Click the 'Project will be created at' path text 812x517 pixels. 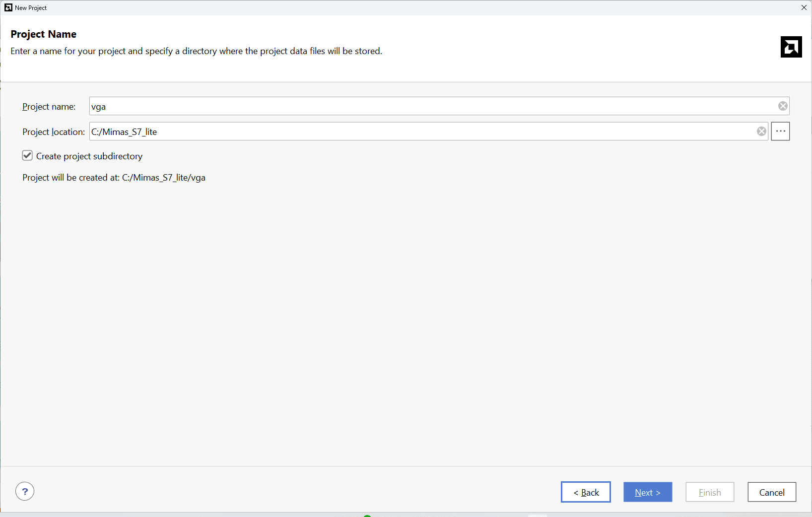point(114,178)
